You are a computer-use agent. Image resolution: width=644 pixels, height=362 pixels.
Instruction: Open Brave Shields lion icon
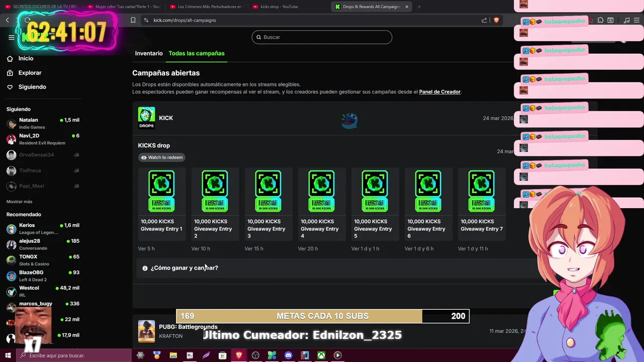[496, 20]
